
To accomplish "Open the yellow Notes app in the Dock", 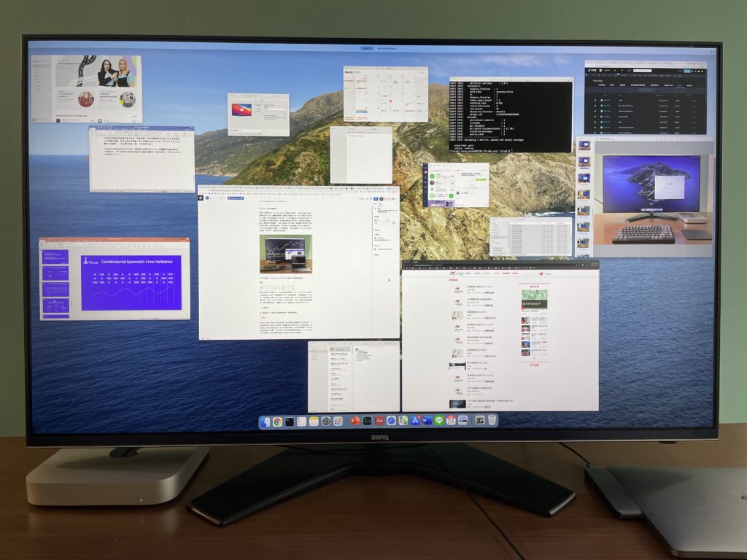I will [x=314, y=421].
